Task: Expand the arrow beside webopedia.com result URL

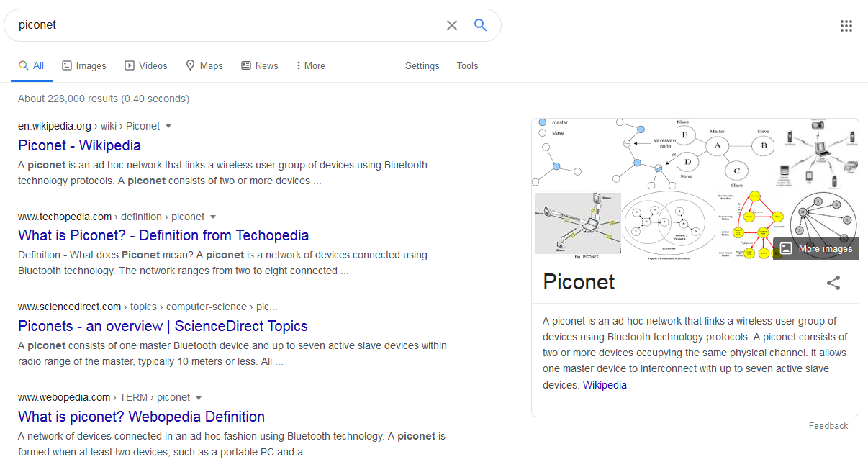Action: click(199, 398)
